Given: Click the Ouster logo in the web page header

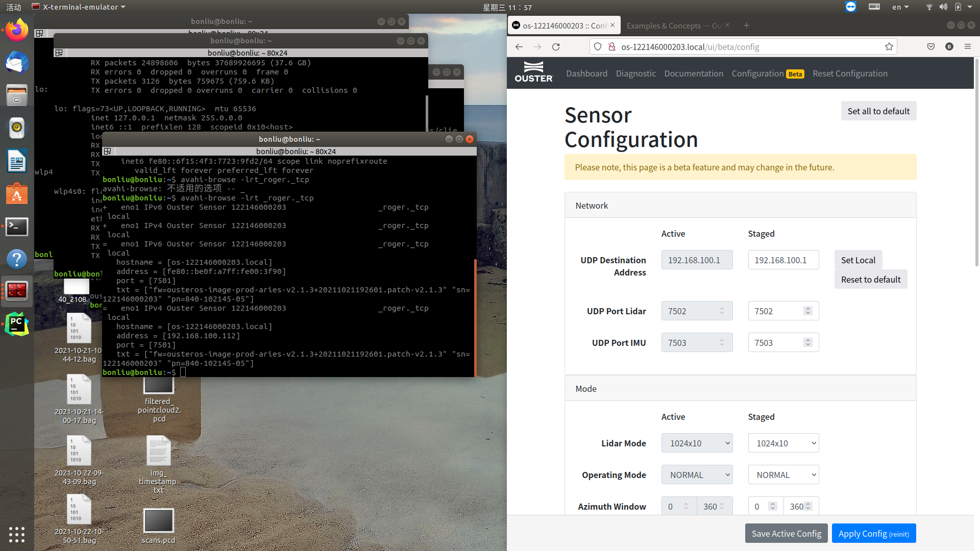Looking at the screenshot, I should (x=534, y=71).
